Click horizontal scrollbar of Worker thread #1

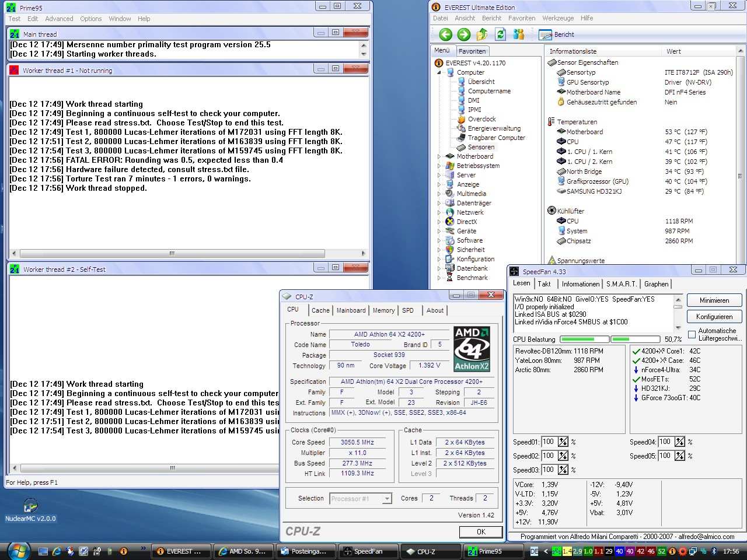pos(188,253)
